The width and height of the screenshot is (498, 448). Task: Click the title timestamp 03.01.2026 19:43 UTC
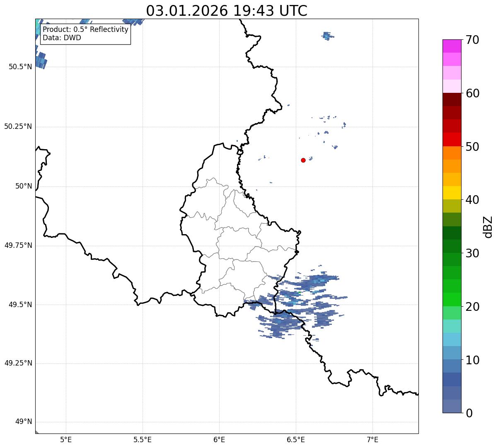click(x=227, y=11)
